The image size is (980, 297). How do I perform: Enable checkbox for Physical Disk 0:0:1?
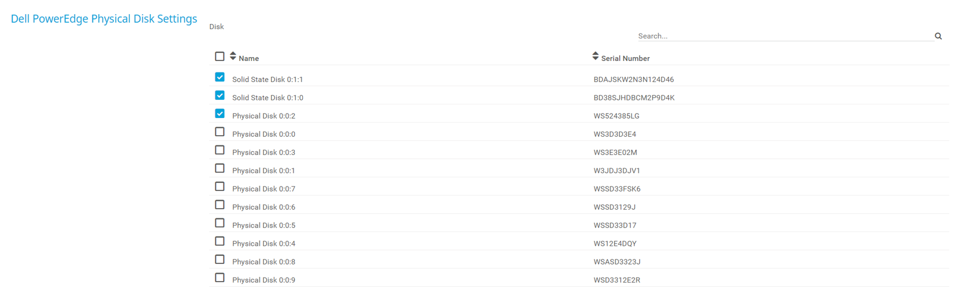click(x=219, y=168)
